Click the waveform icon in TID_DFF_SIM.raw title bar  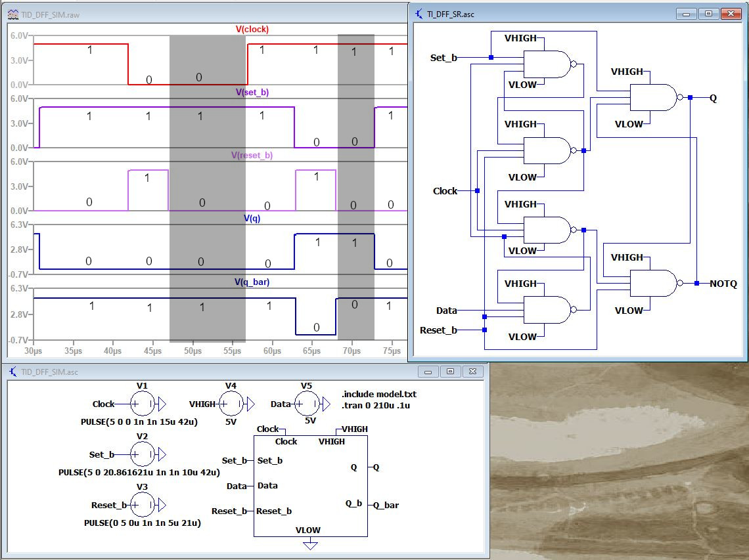pos(12,14)
